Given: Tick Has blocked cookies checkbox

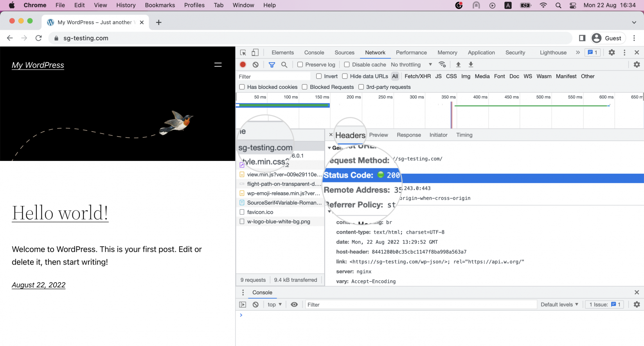Looking at the screenshot, I should click(x=242, y=87).
